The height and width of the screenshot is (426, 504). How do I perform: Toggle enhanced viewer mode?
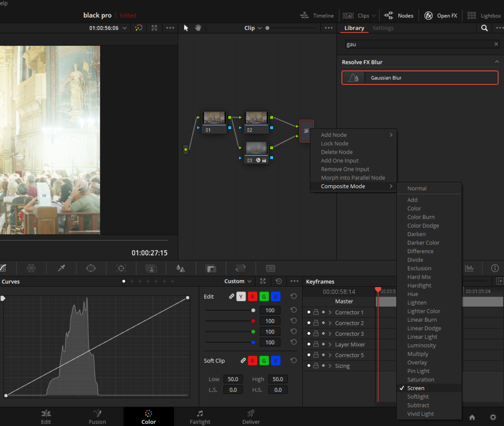pyautogui.click(x=154, y=28)
